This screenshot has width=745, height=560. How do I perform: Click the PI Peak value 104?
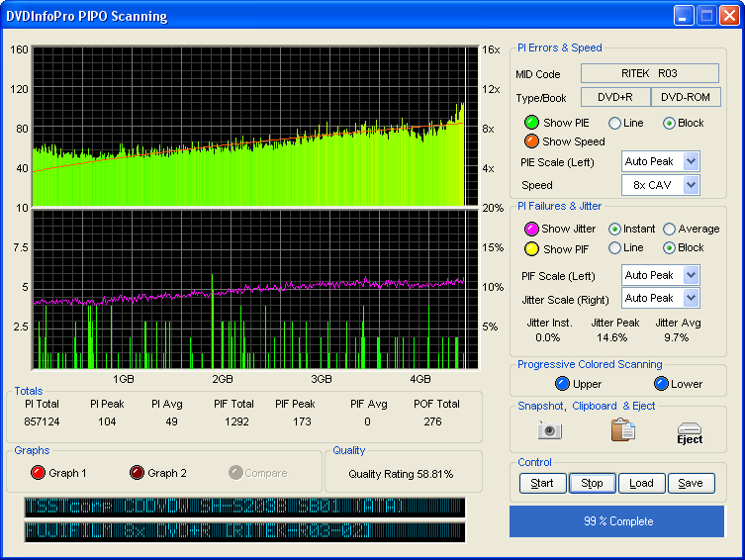pyautogui.click(x=107, y=421)
